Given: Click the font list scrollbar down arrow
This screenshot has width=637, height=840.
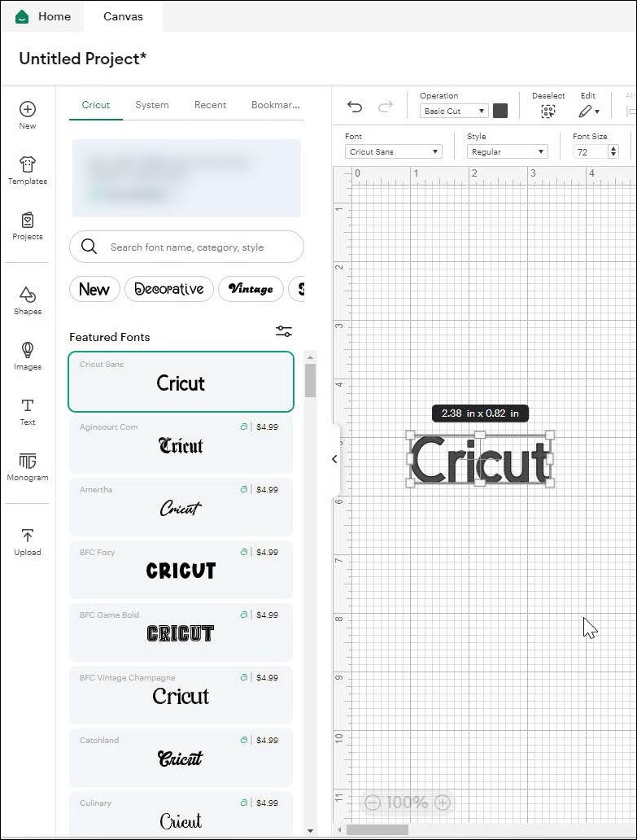Looking at the screenshot, I should (x=310, y=831).
